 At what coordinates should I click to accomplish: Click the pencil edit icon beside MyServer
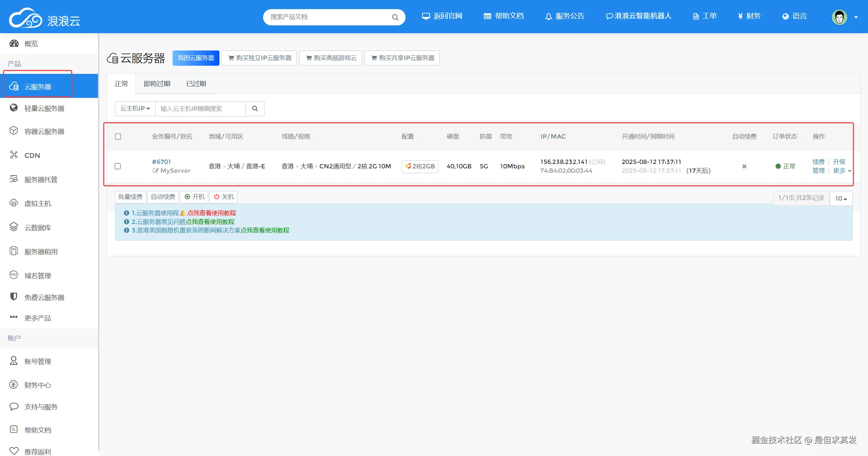[155, 171]
